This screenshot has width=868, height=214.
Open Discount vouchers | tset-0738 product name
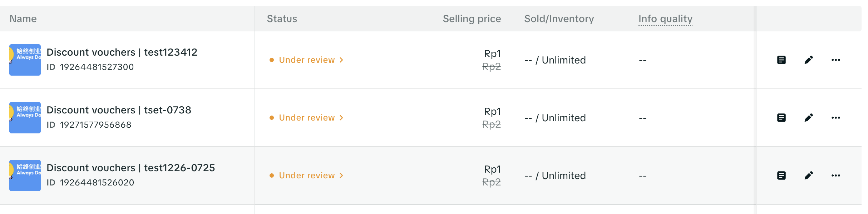coord(119,110)
